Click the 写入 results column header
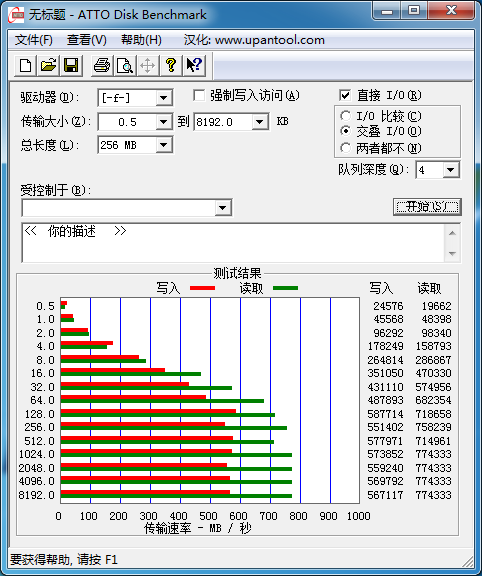482x576 pixels. pos(381,288)
